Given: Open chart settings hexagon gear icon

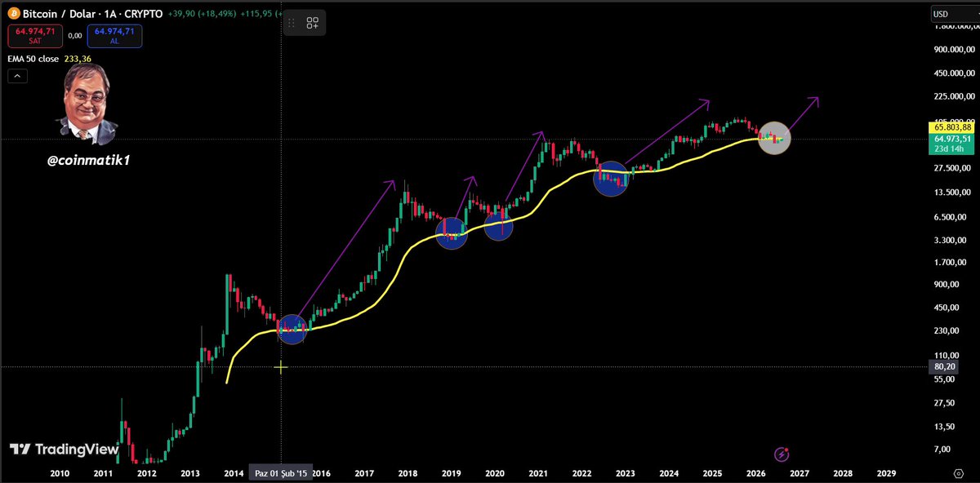Looking at the screenshot, I should [x=957, y=472].
